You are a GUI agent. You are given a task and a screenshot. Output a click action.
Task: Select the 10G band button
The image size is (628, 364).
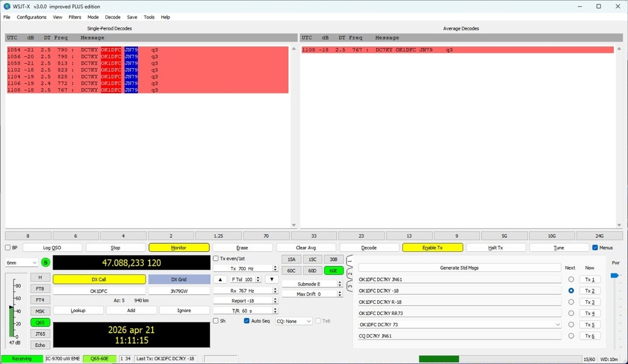tap(551, 236)
